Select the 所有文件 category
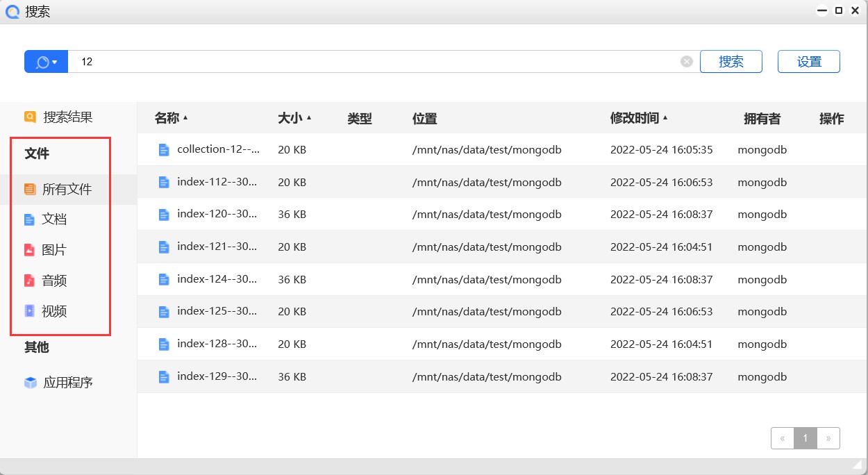Screen dimensions: 868x475 pos(67,190)
